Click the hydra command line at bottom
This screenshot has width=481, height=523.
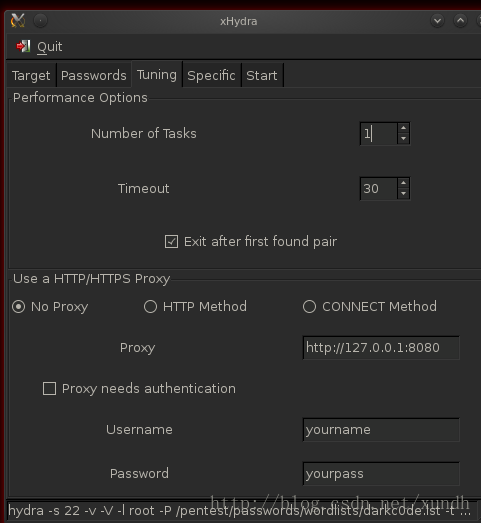pyautogui.click(x=240, y=511)
